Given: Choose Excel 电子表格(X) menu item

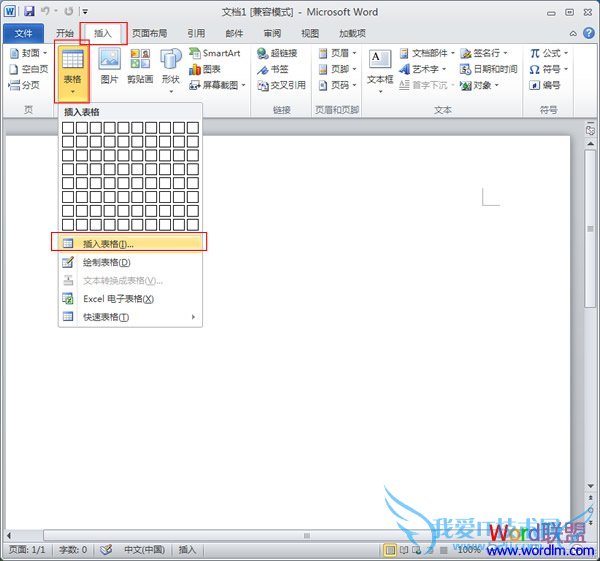Looking at the screenshot, I should (x=130, y=299).
